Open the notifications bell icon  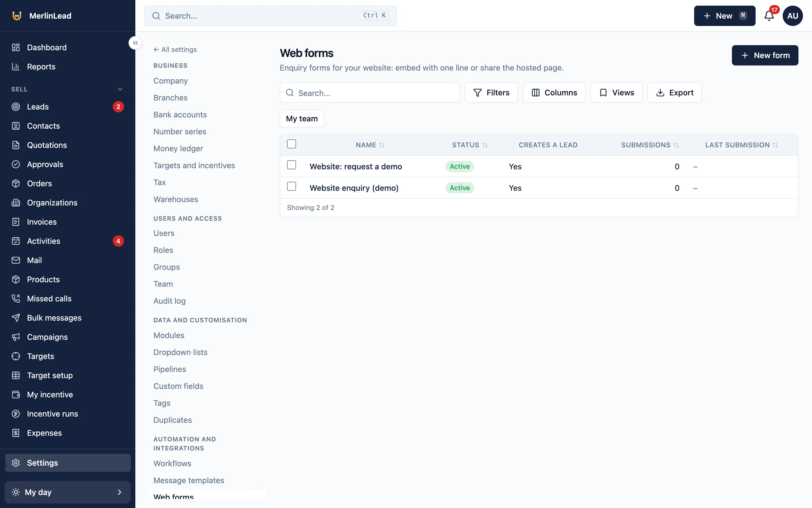click(769, 16)
